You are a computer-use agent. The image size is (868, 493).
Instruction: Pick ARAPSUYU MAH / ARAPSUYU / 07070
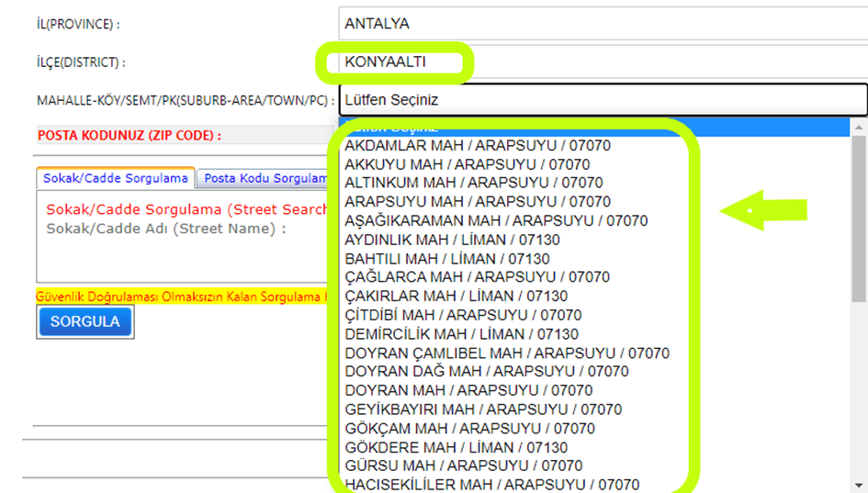(477, 201)
